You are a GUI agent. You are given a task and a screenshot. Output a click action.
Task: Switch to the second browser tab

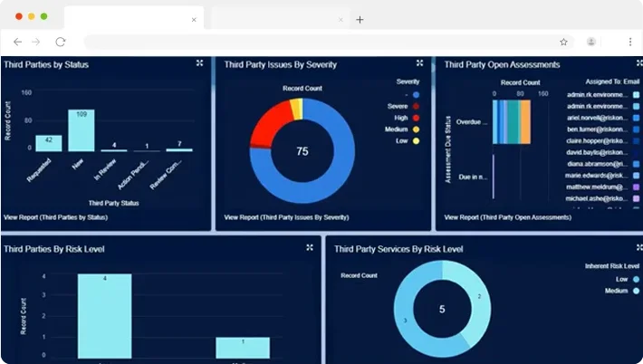click(276, 19)
